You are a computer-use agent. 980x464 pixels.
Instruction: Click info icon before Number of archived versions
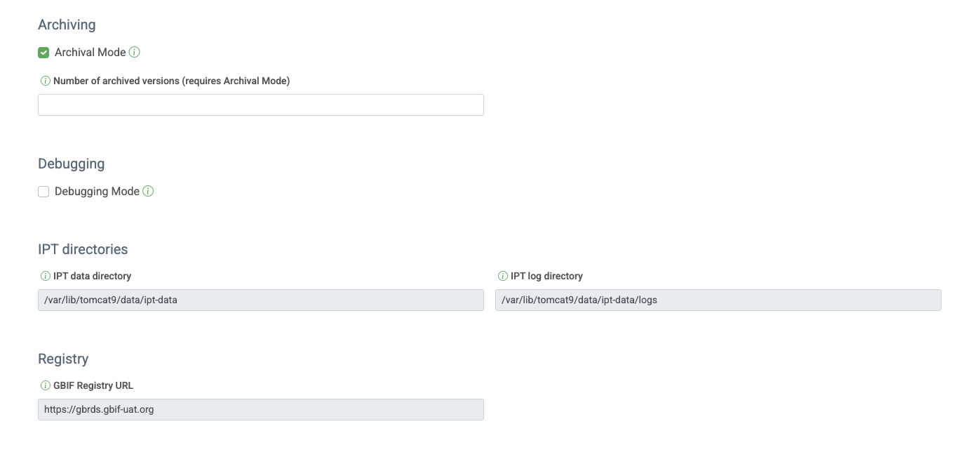click(x=46, y=81)
